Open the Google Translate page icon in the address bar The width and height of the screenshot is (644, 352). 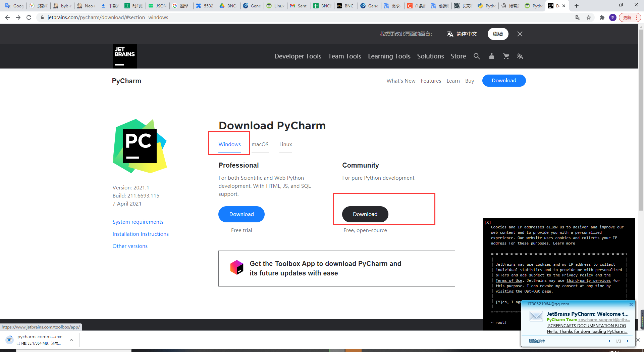[x=578, y=17]
